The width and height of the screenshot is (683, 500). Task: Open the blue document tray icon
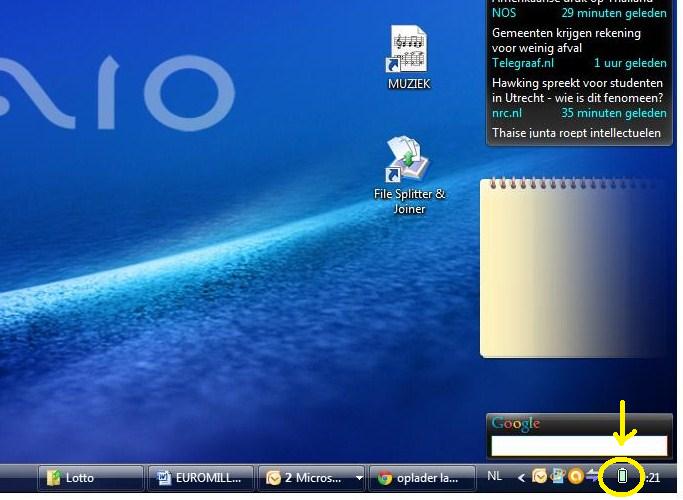558,476
